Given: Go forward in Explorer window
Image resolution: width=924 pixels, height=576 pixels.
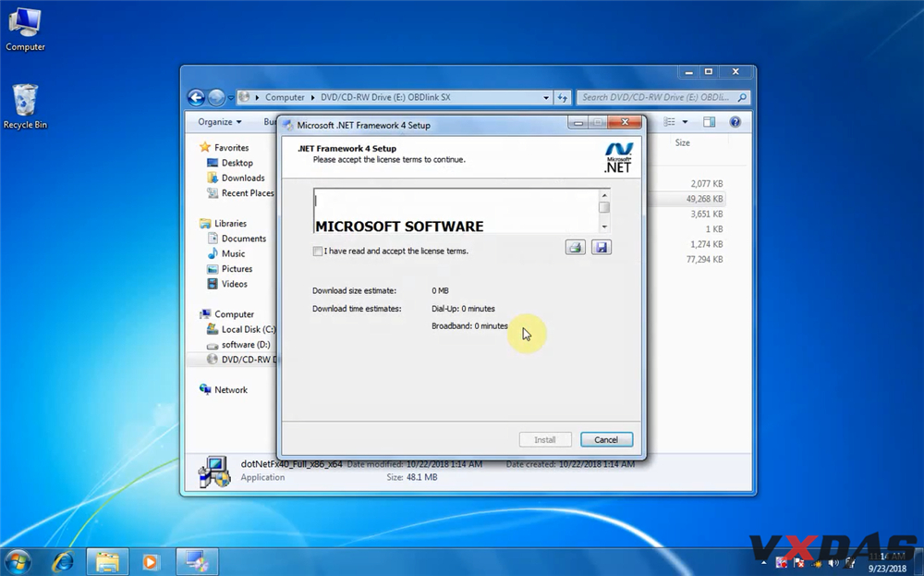Looking at the screenshot, I should 216,97.
